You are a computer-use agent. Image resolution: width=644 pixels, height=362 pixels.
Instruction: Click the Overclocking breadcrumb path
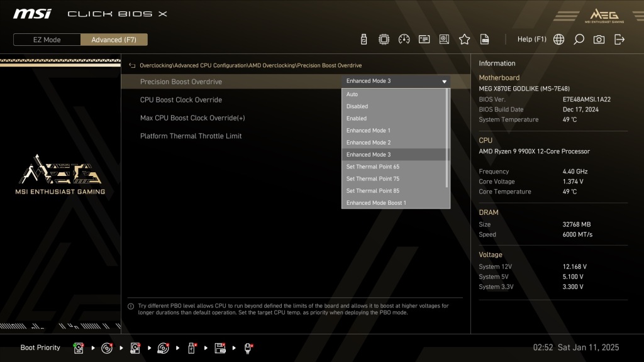pyautogui.click(x=250, y=65)
